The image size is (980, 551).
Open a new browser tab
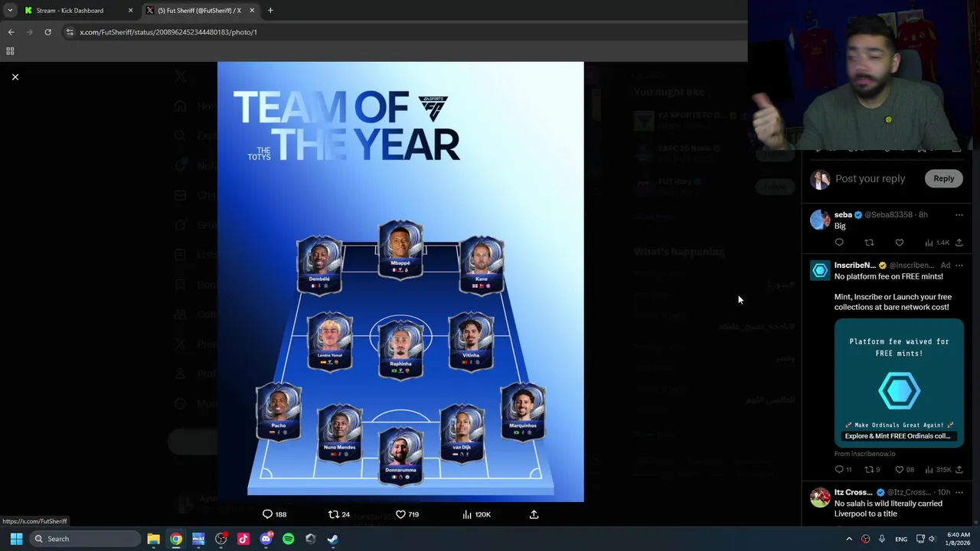pos(270,11)
